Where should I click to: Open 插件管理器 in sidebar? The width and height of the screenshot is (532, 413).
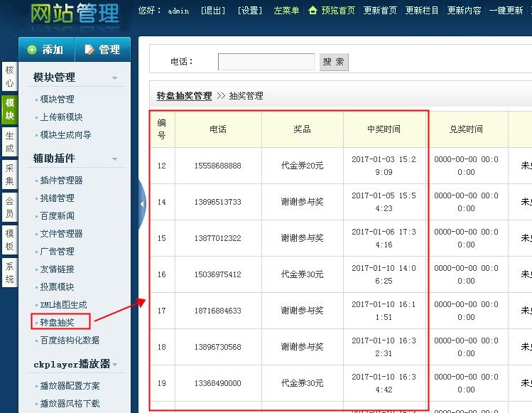(61, 181)
